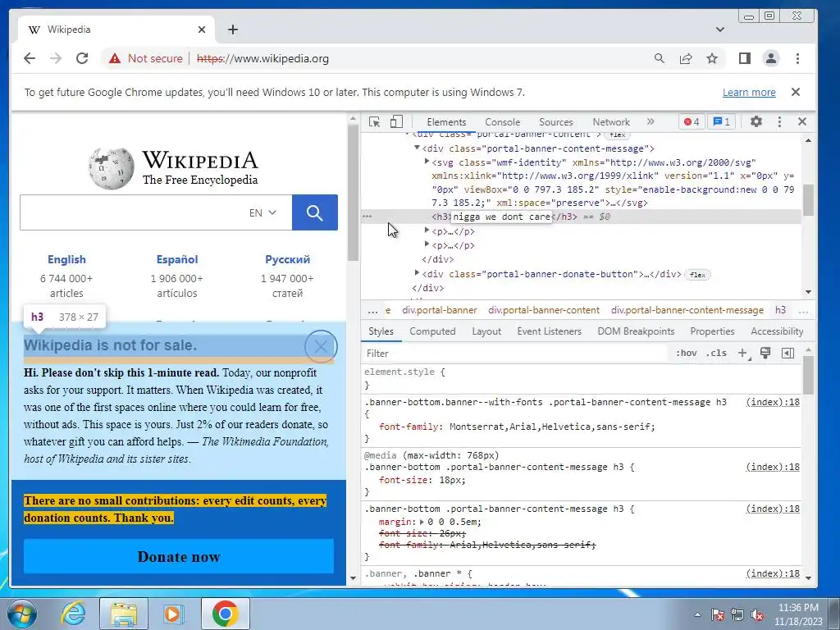Select div.portal-banner-content in the breadcrumb

[544, 310]
